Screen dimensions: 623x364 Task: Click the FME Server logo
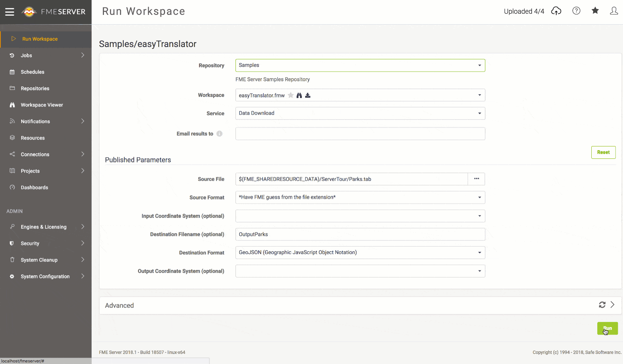point(53,12)
